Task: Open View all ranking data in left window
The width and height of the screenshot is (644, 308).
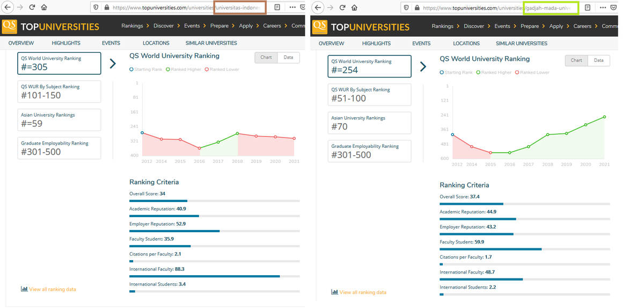Action: (x=53, y=289)
